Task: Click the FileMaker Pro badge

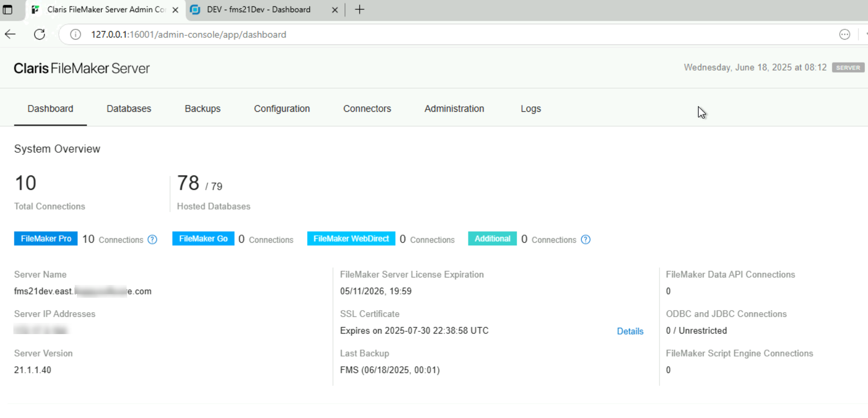Action: [x=46, y=239]
